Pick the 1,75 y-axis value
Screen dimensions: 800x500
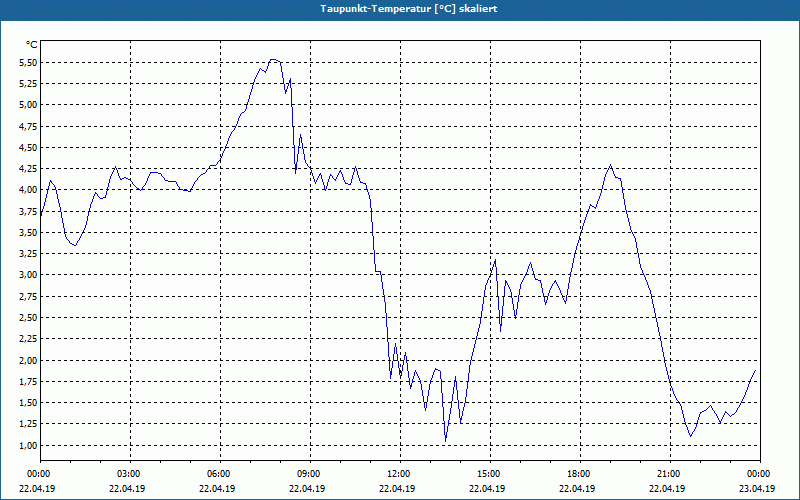pos(28,382)
